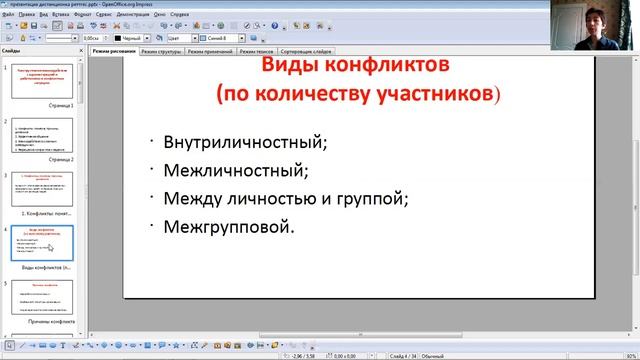Screen dimensions: 640x360
Task: Click the Navigator compass icon
Action: (x=247, y=26)
